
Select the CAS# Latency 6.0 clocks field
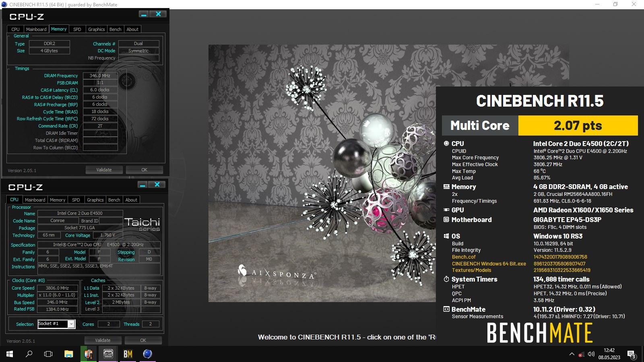(100, 90)
